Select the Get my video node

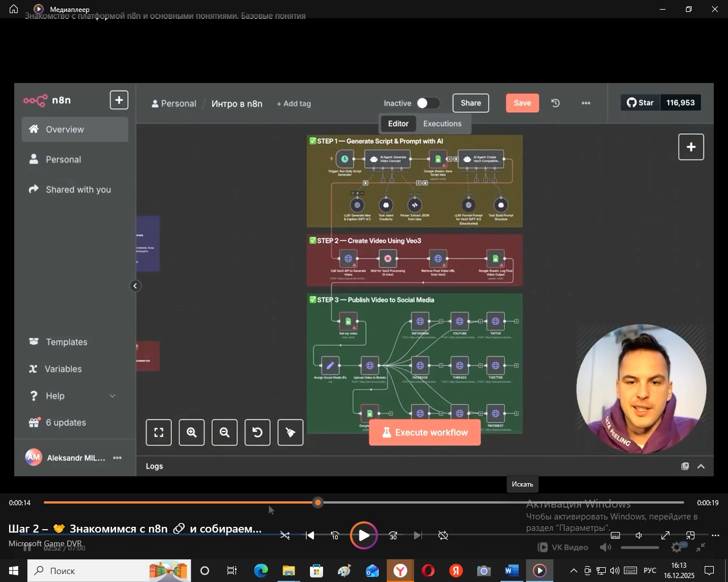click(348, 321)
